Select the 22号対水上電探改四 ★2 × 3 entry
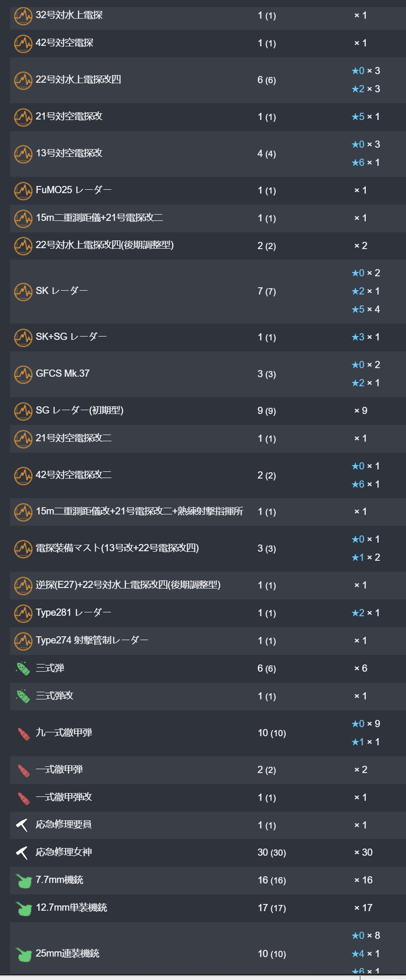 [x=366, y=89]
